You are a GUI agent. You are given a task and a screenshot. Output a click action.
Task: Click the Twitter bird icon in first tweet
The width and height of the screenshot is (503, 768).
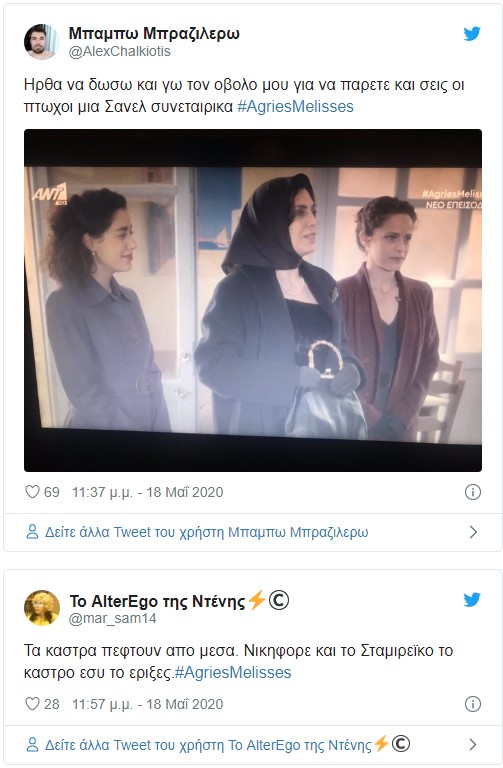472,34
